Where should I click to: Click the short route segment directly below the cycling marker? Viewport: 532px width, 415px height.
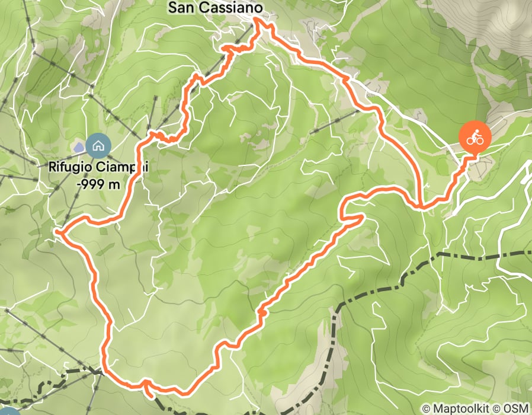466,165
